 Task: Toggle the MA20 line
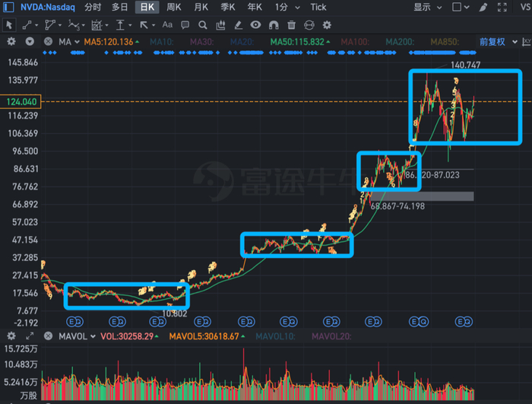coord(242,42)
